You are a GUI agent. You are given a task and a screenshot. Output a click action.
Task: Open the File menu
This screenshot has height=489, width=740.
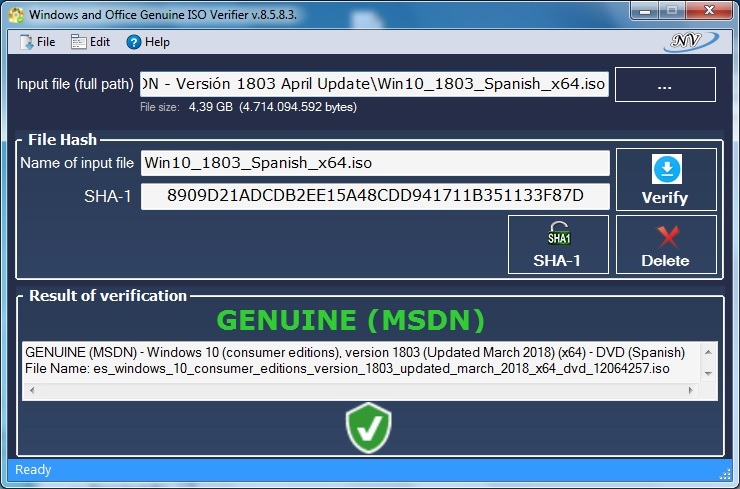(x=37, y=42)
